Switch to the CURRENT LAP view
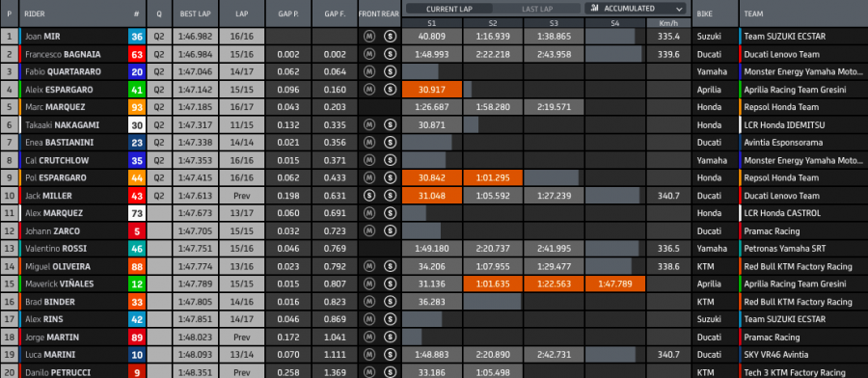The width and height of the screenshot is (868, 378). (448, 9)
